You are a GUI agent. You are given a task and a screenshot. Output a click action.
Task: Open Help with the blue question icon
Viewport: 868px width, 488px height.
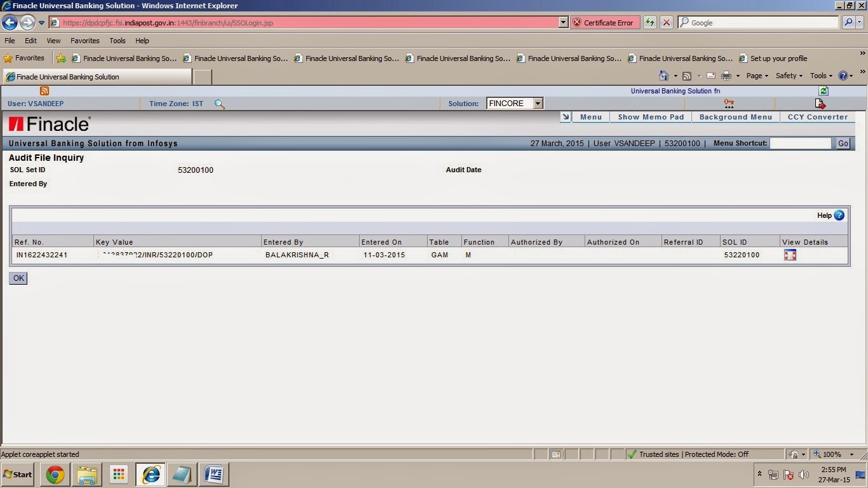[839, 215]
